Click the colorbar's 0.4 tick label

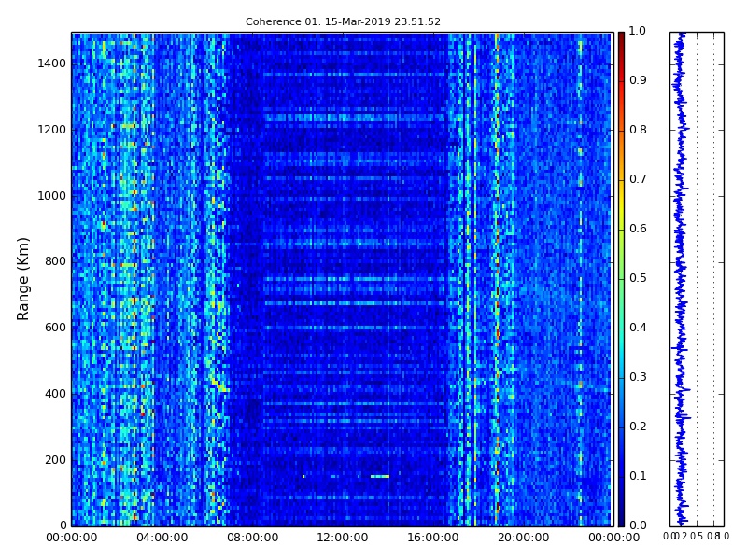638,328
